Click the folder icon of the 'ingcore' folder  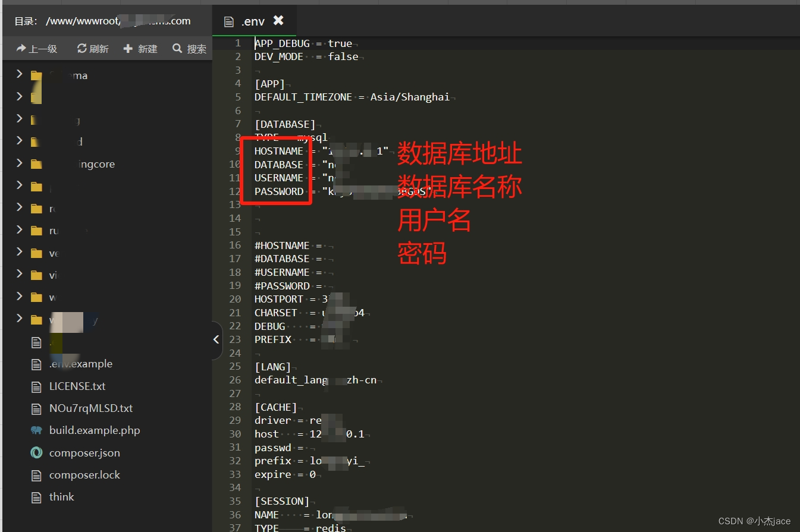(37, 164)
